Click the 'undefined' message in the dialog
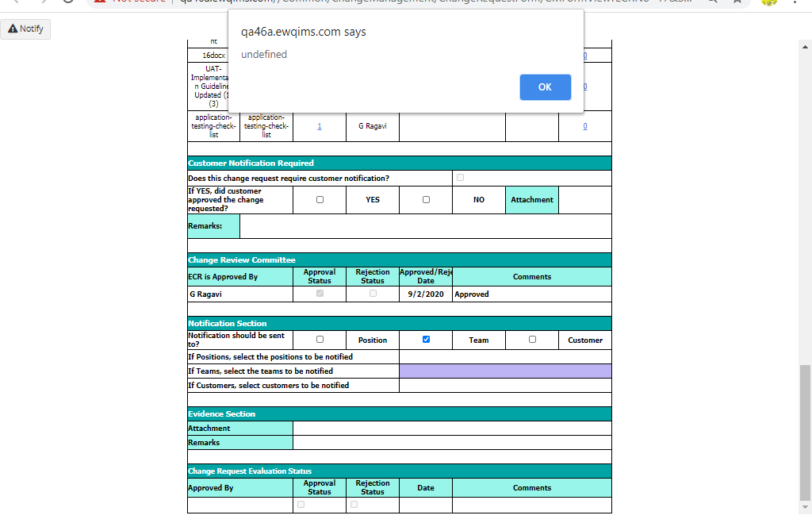The height and width of the screenshot is (523, 812). [x=264, y=55]
